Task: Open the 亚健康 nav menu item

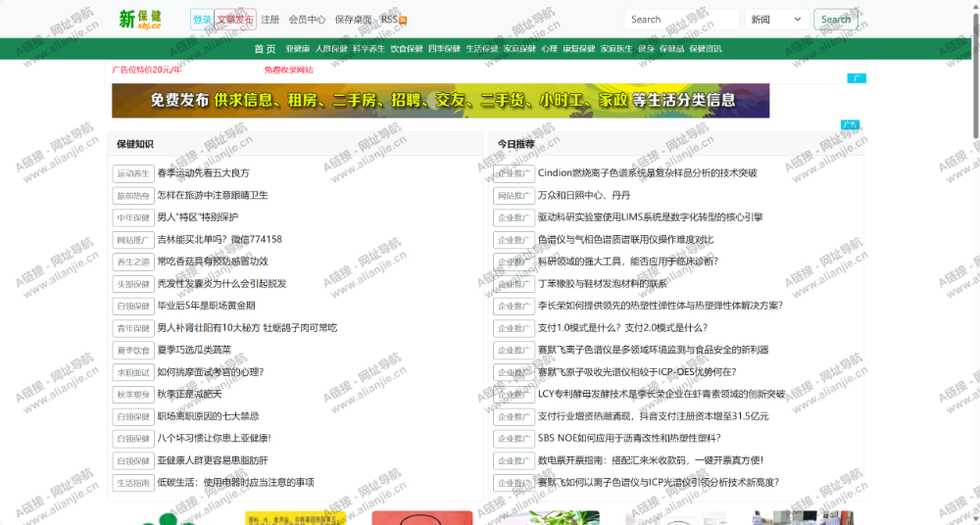Action: click(298, 49)
